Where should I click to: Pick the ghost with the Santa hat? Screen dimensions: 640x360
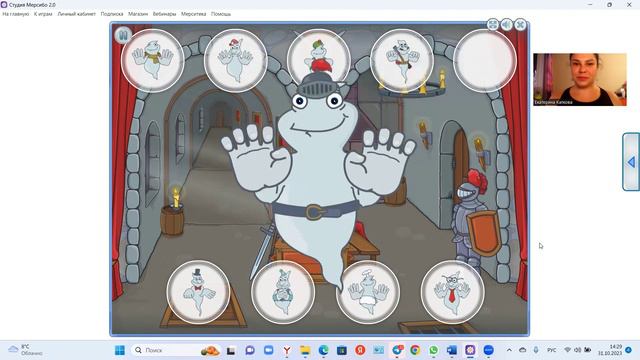click(x=236, y=60)
